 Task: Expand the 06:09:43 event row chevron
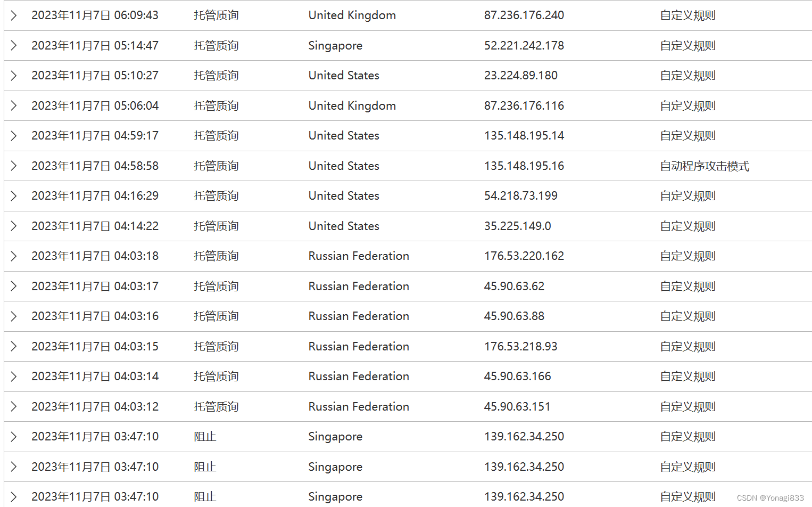click(14, 15)
